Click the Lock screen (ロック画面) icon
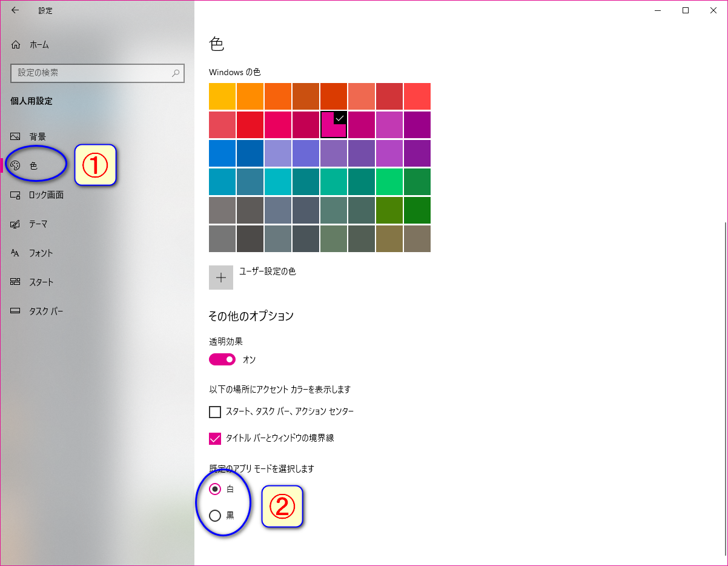This screenshot has width=728, height=566. click(x=16, y=195)
